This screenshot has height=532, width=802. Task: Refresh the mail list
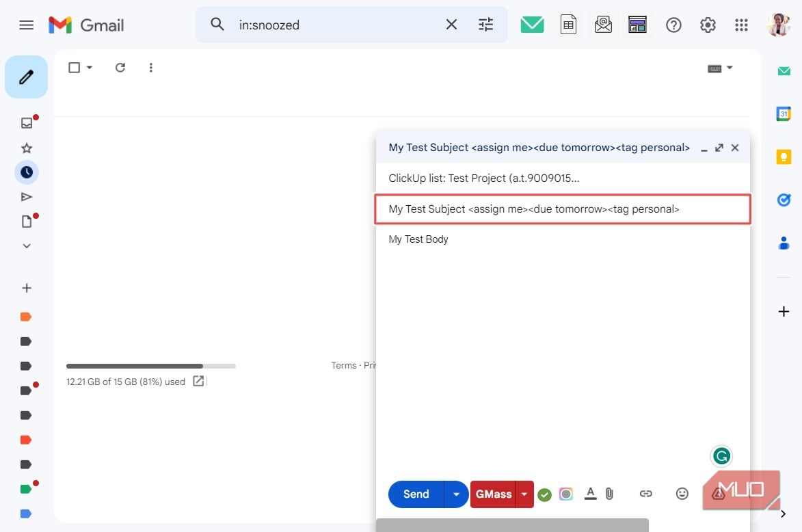tap(120, 68)
